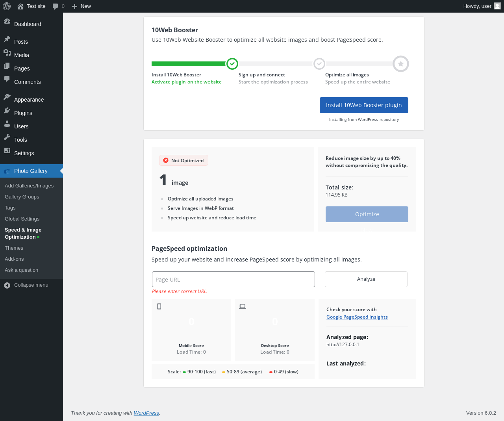Click the Not Optimized status badge
Viewport: 504px width, 421px height.
(183, 160)
